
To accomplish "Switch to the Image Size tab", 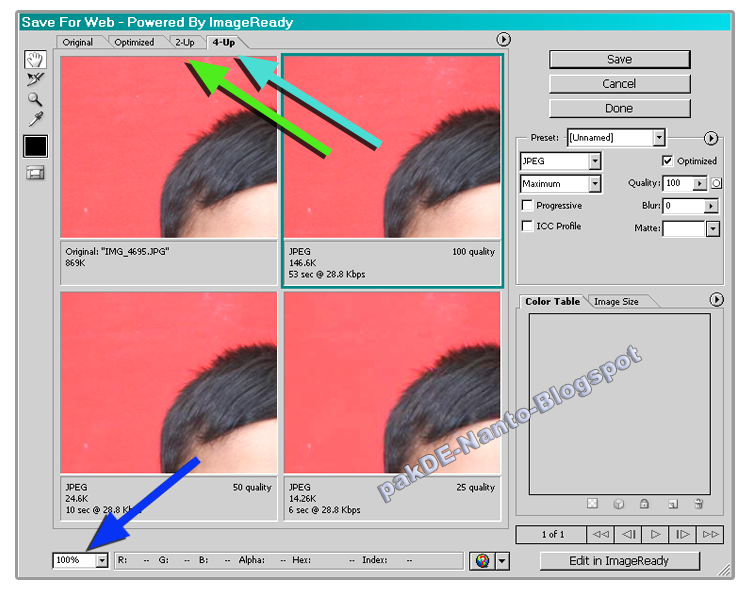I will click(x=616, y=302).
